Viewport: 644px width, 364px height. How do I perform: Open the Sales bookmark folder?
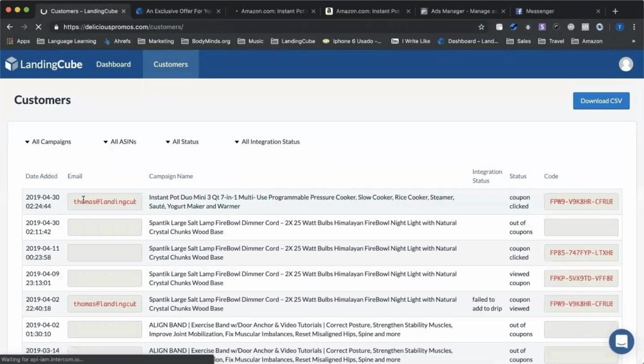pyautogui.click(x=518, y=41)
